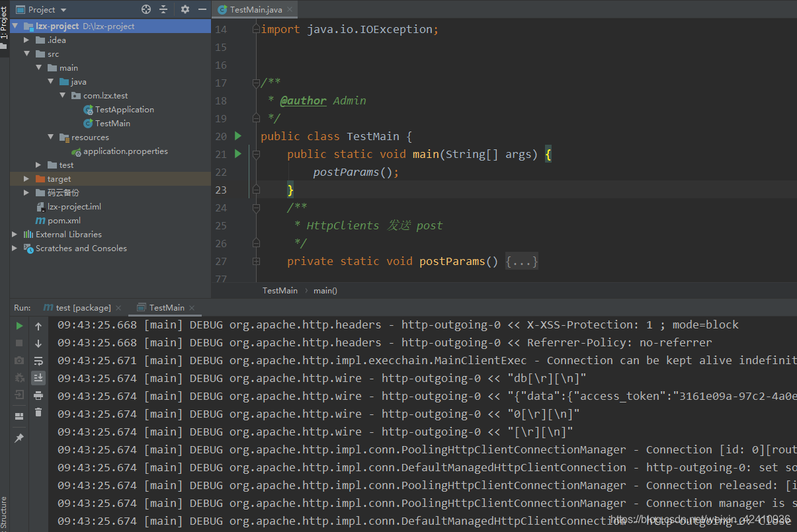Viewport: 797px width, 532px height.
Task: Run TestMain class from gutter on line 20
Action: click(238, 135)
